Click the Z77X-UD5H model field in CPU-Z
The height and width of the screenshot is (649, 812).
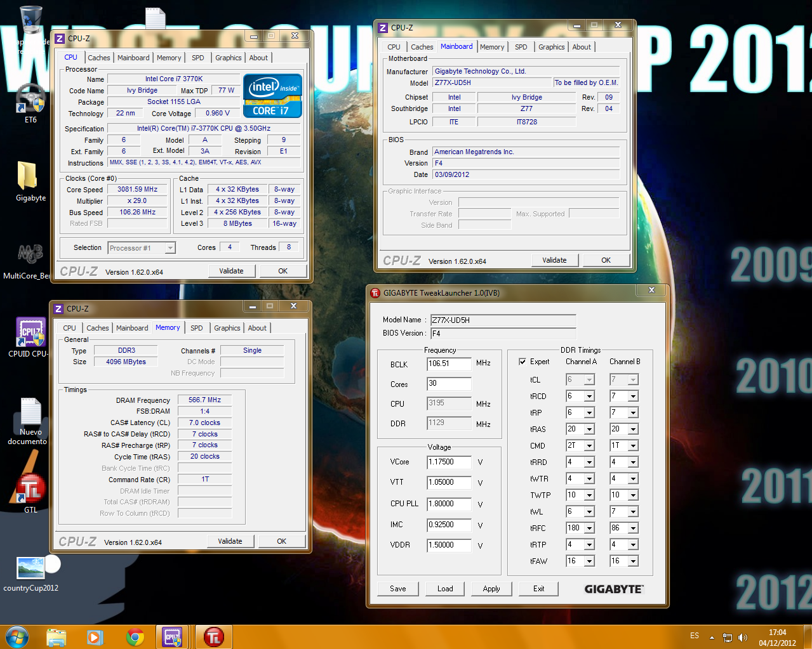tap(493, 82)
